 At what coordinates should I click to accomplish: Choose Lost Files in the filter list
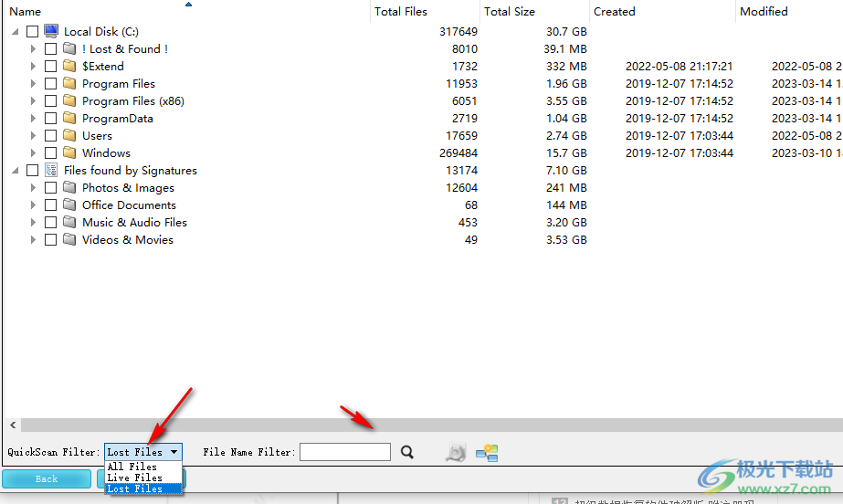click(x=143, y=488)
